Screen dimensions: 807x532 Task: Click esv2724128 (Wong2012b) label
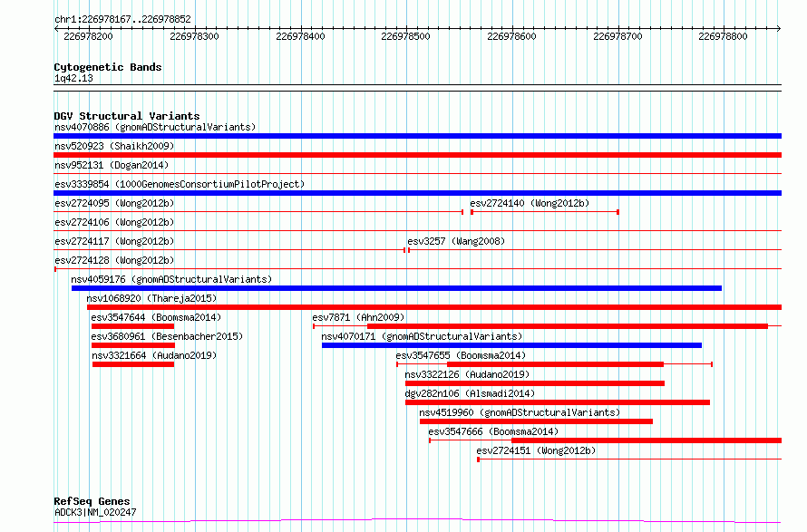(x=114, y=260)
